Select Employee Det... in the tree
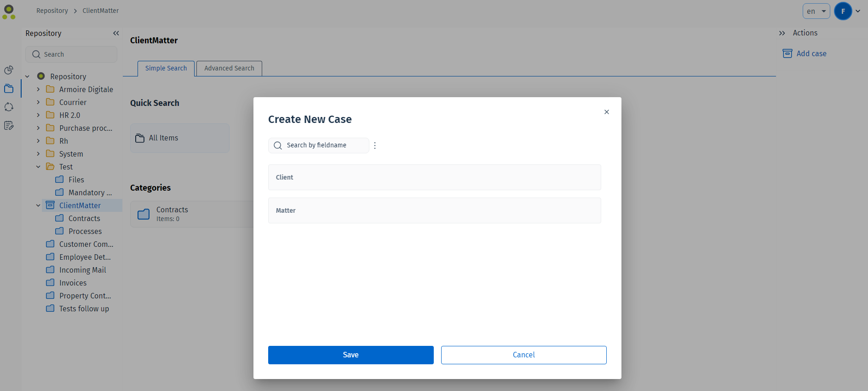 (85, 257)
